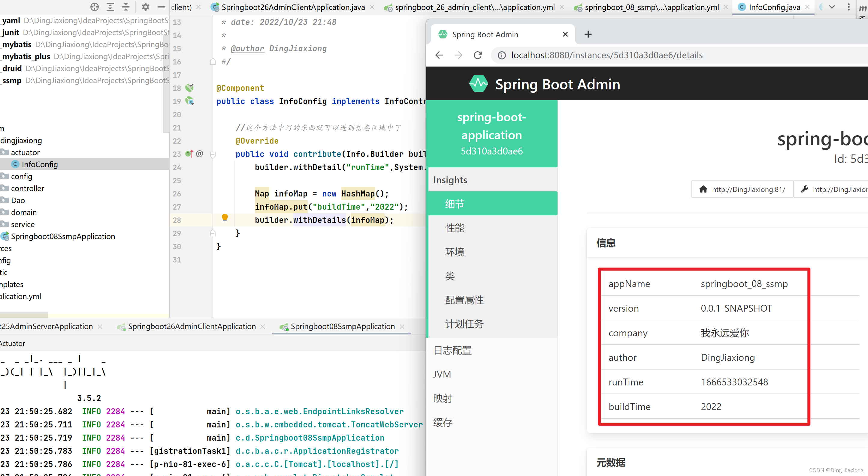Close the Spring Boot Admin browser tab
Viewport: 868px width, 476px height.
pos(565,34)
